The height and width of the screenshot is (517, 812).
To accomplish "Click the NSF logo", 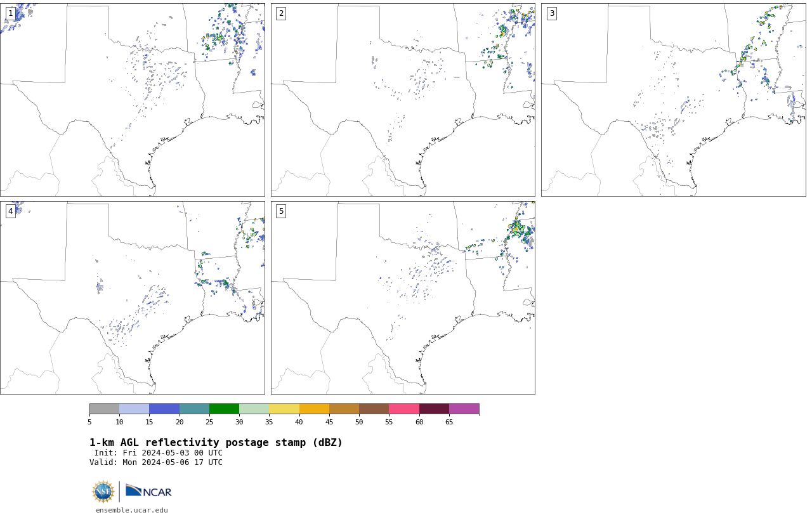I will 103,492.
